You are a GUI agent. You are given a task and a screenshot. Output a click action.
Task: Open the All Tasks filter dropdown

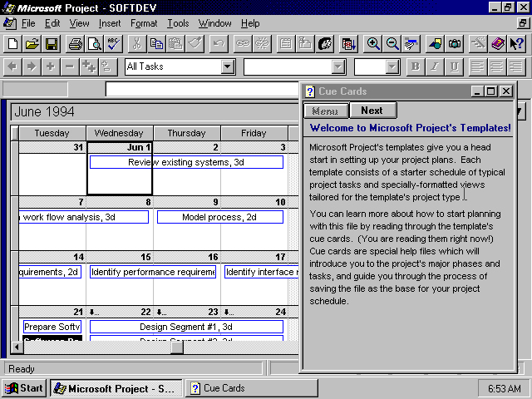point(228,66)
